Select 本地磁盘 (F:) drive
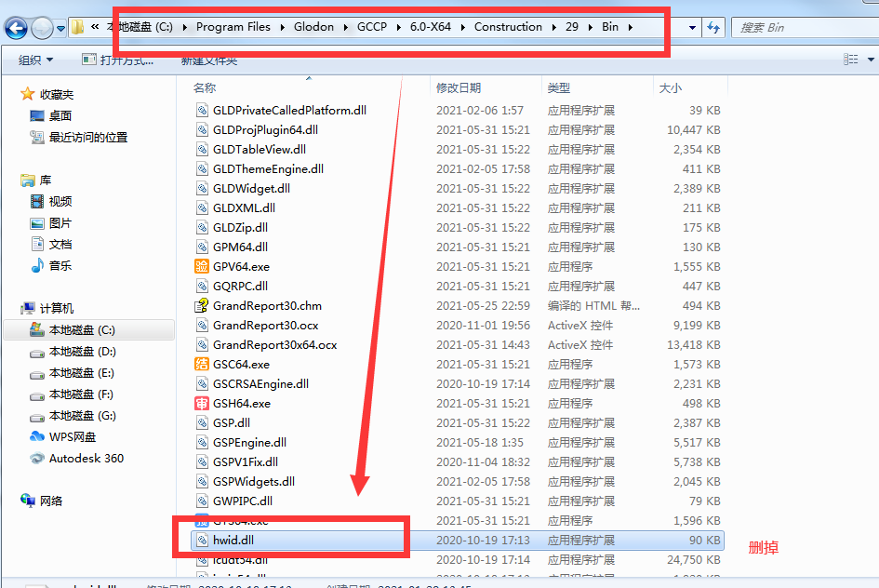Viewport: 879px width, 588px height. (x=72, y=394)
